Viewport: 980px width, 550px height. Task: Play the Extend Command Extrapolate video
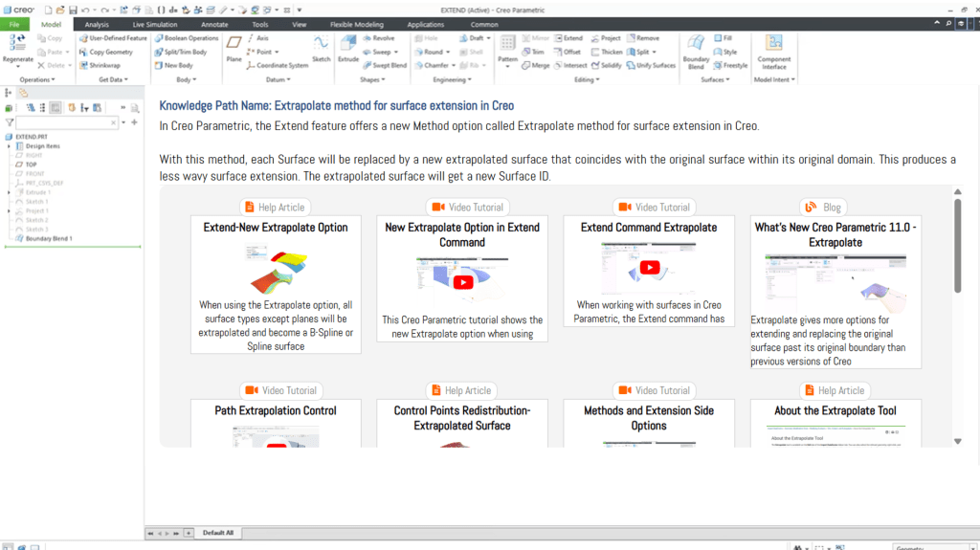[649, 268]
